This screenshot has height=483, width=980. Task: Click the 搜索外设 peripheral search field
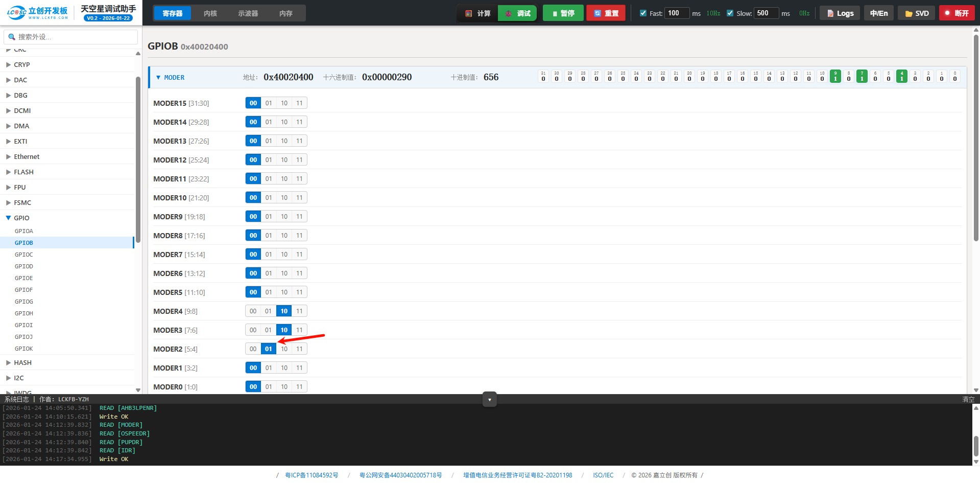pyautogui.click(x=71, y=37)
